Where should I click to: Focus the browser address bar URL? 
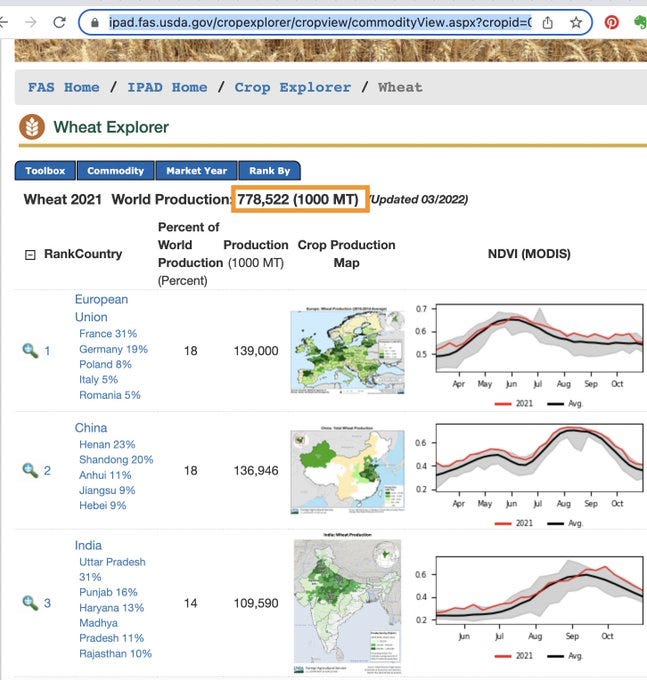click(x=320, y=22)
